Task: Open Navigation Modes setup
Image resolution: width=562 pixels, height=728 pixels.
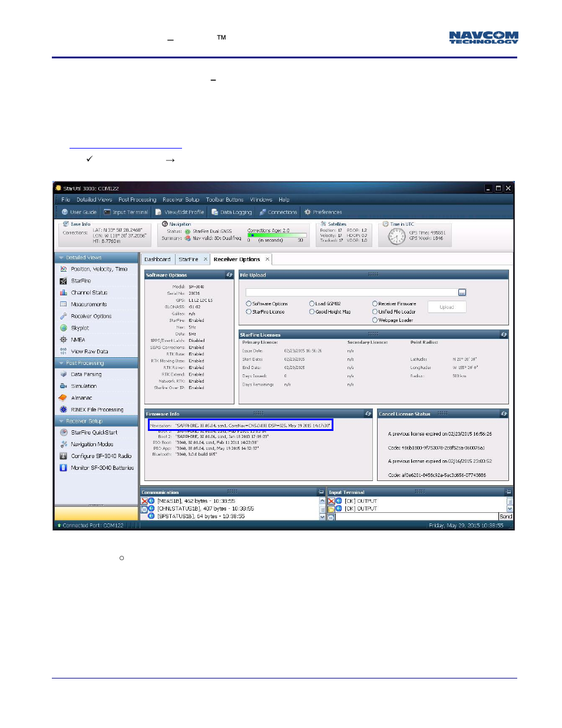Action: click(x=87, y=444)
